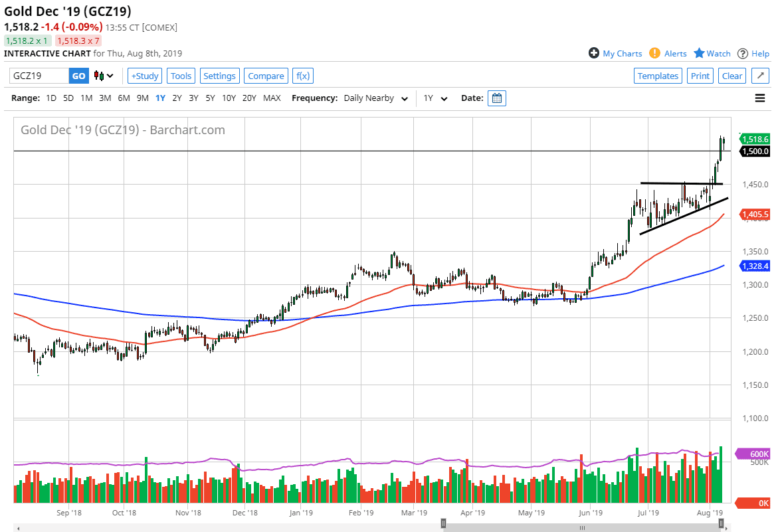The width and height of the screenshot is (778, 532).
Task: Click the GO button
Action: 78,76
